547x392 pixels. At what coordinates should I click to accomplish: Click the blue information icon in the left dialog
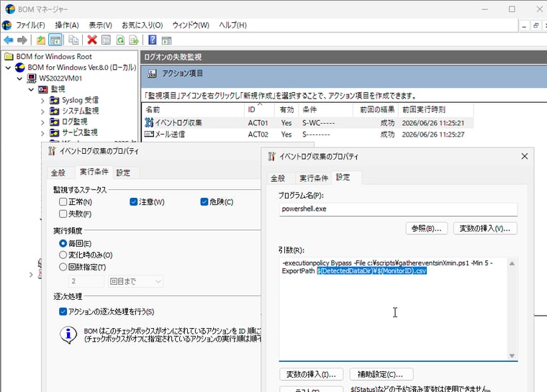tap(68, 334)
